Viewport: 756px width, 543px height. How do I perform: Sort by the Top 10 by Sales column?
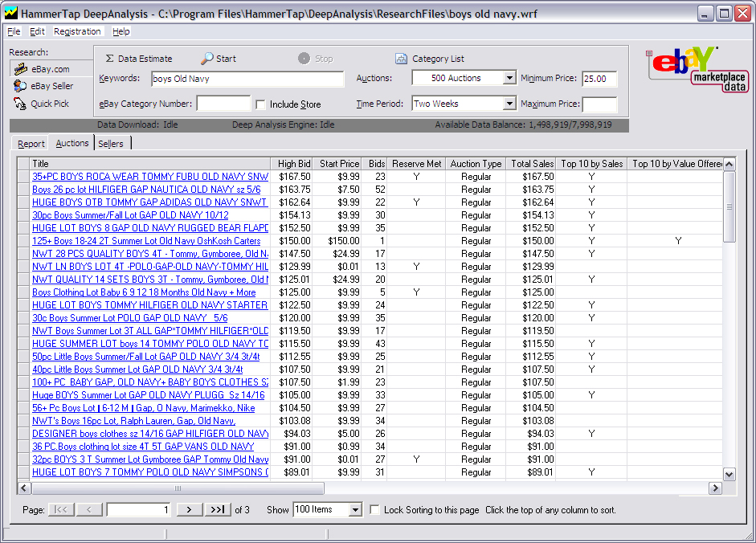pos(591,164)
